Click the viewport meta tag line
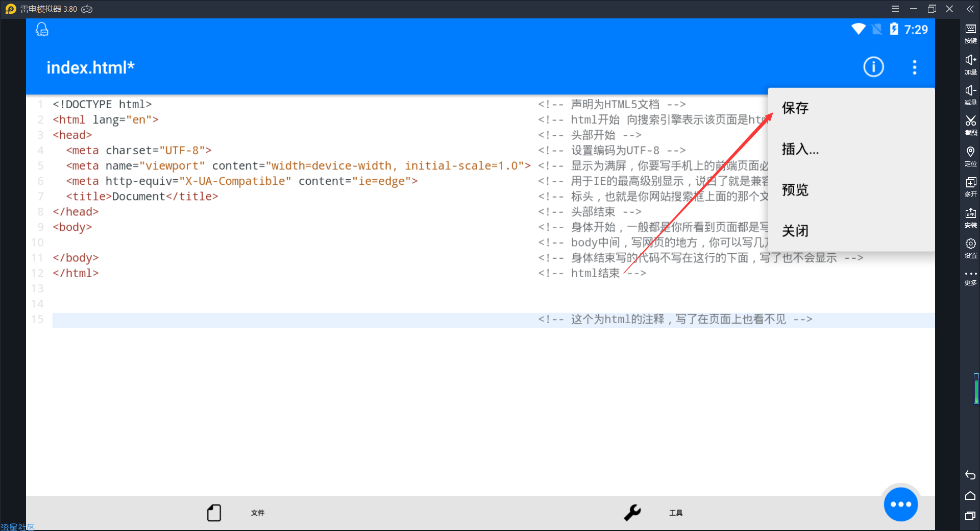This screenshot has height=531, width=980. point(298,165)
